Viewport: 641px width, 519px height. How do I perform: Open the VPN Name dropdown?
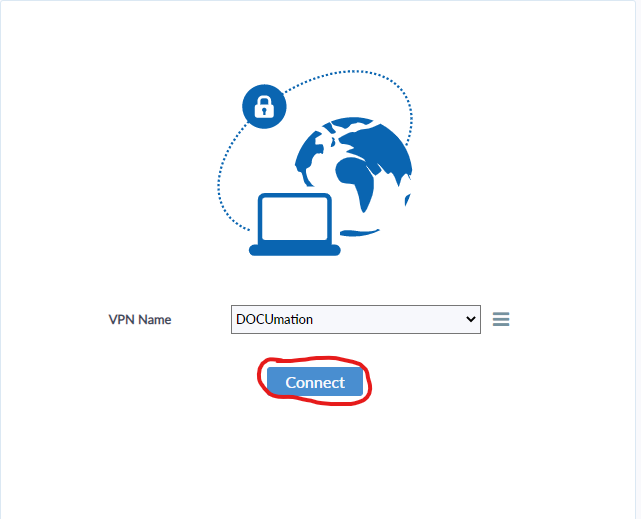pos(356,319)
